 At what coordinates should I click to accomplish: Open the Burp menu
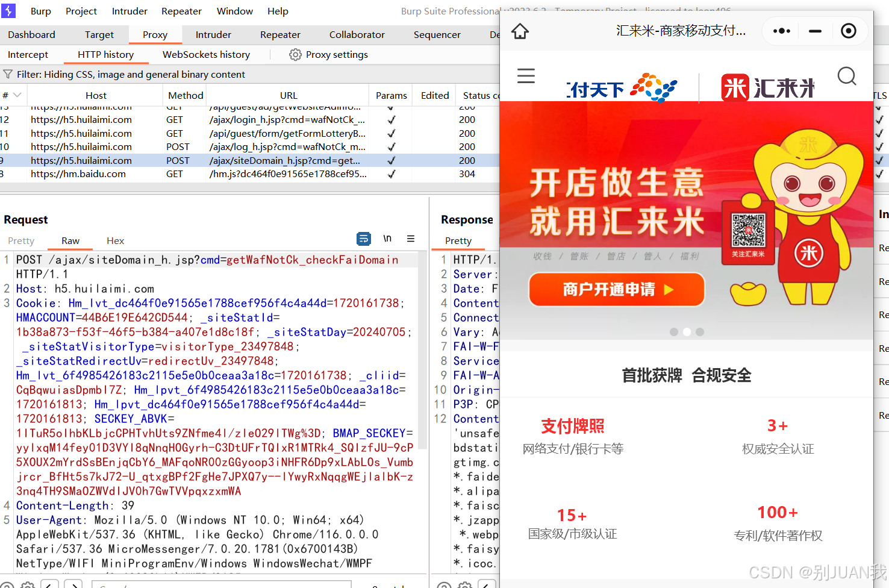[x=41, y=11]
